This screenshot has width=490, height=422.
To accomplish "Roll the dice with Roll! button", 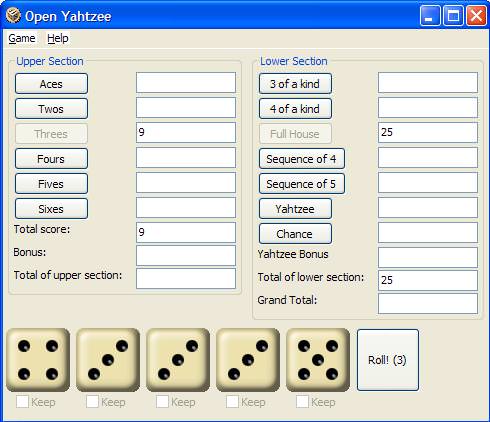I will coord(388,360).
